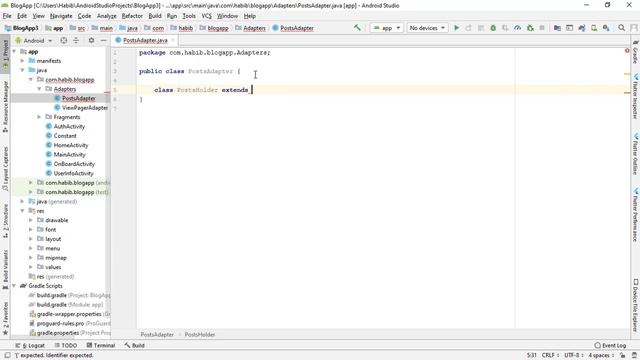Open the VCS menu
Screen dimensions: 640x360
207,16
